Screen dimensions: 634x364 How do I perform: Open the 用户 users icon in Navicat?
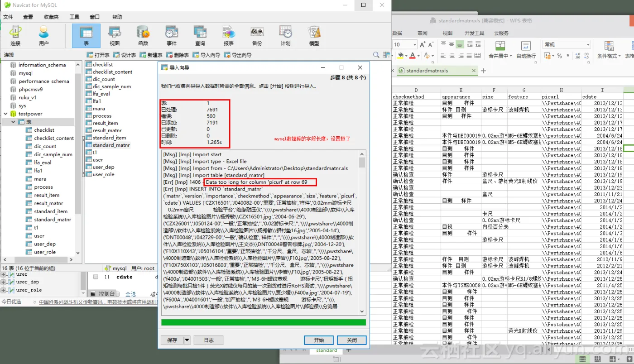[43, 35]
